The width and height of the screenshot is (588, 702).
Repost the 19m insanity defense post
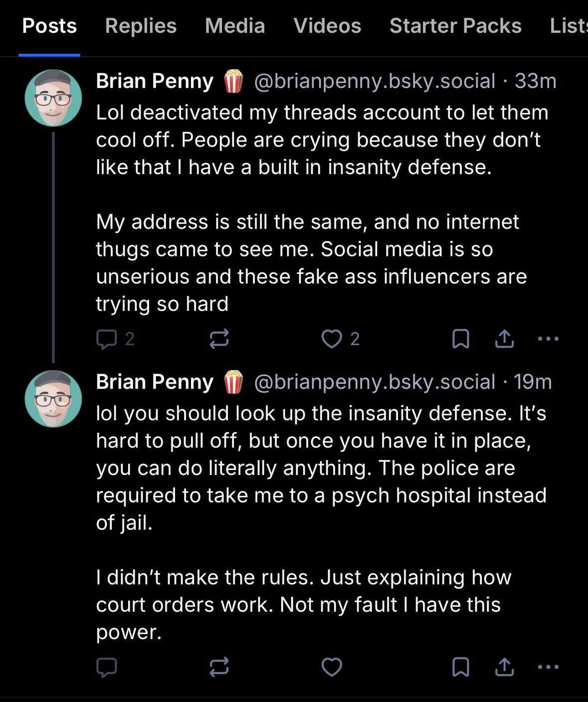[219, 667]
